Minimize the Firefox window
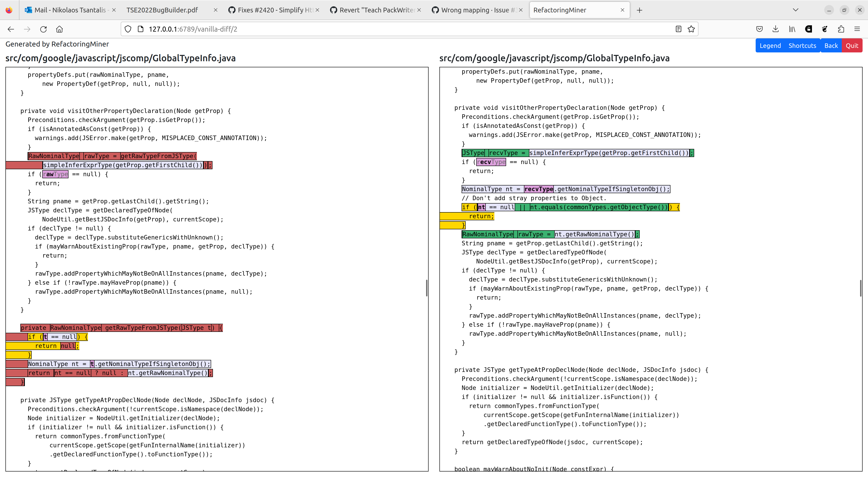This screenshot has height=488, width=868. coord(829,10)
